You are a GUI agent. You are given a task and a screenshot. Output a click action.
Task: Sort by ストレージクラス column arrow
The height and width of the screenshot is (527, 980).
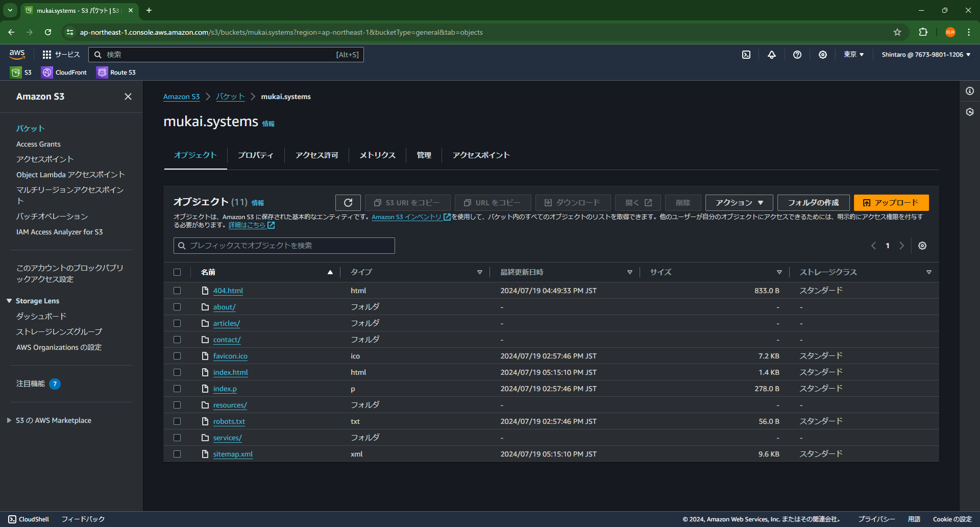click(x=929, y=272)
